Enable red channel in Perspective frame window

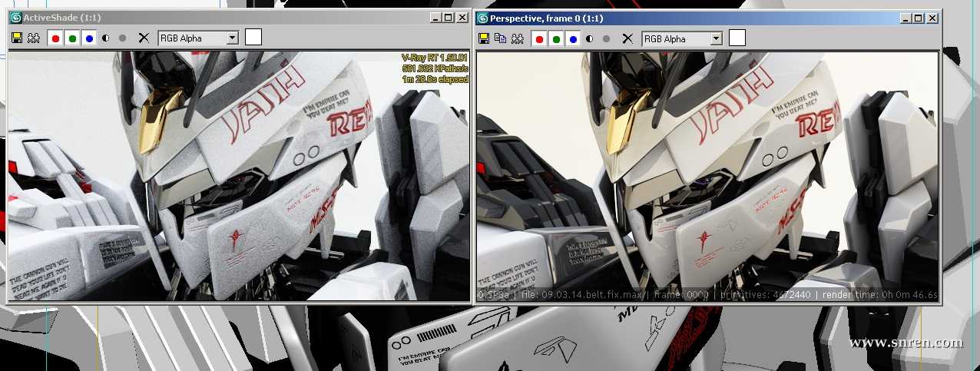tap(539, 38)
